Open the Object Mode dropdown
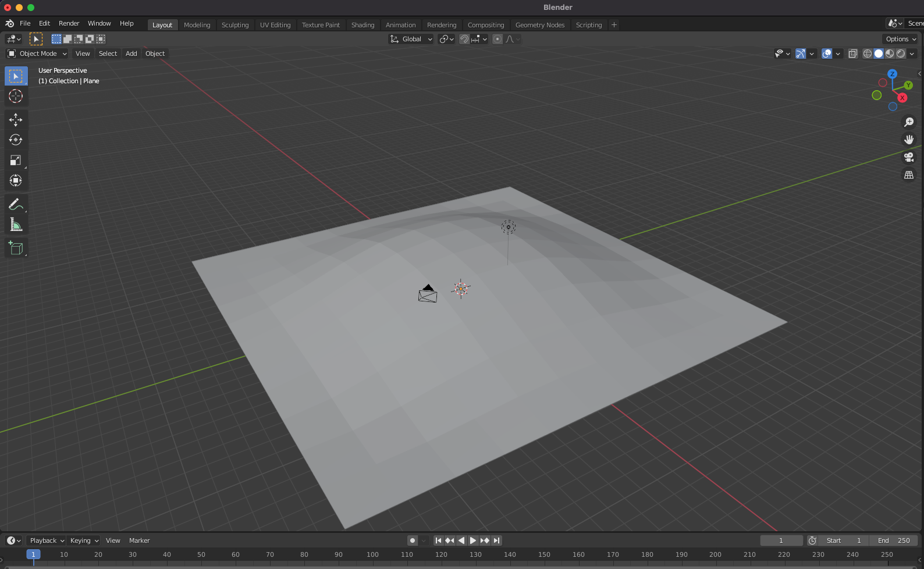This screenshot has height=569, width=924. point(37,54)
